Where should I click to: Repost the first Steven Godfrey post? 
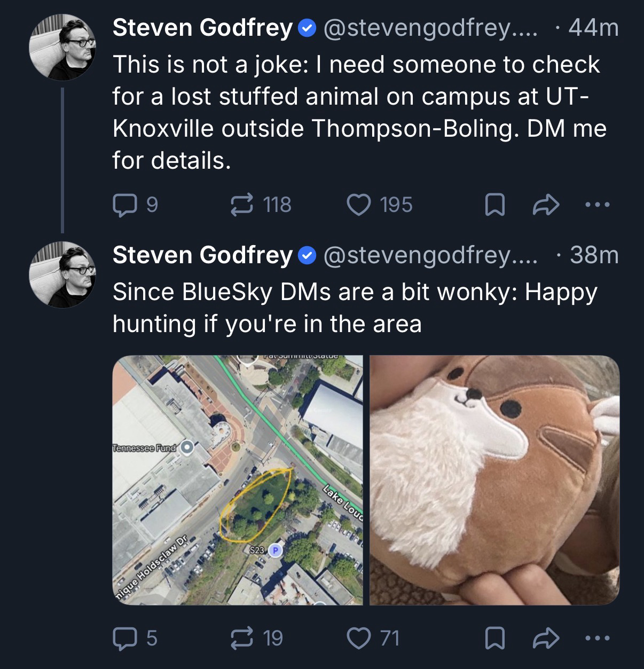(241, 204)
